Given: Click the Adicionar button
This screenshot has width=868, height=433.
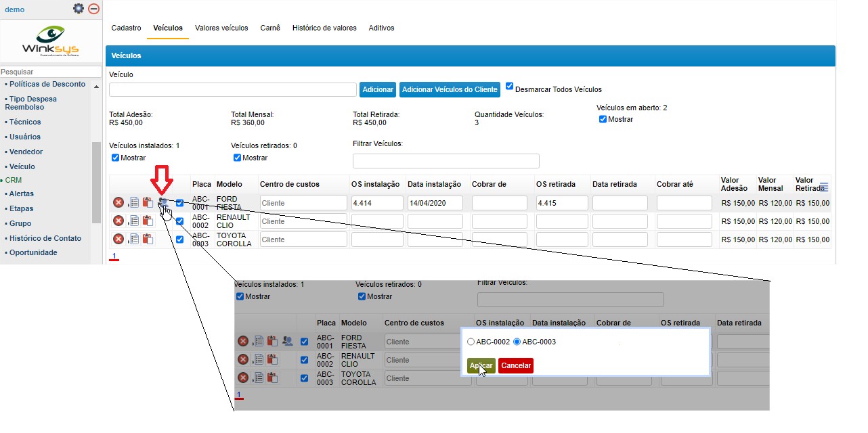Looking at the screenshot, I should [x=378, y=89].
